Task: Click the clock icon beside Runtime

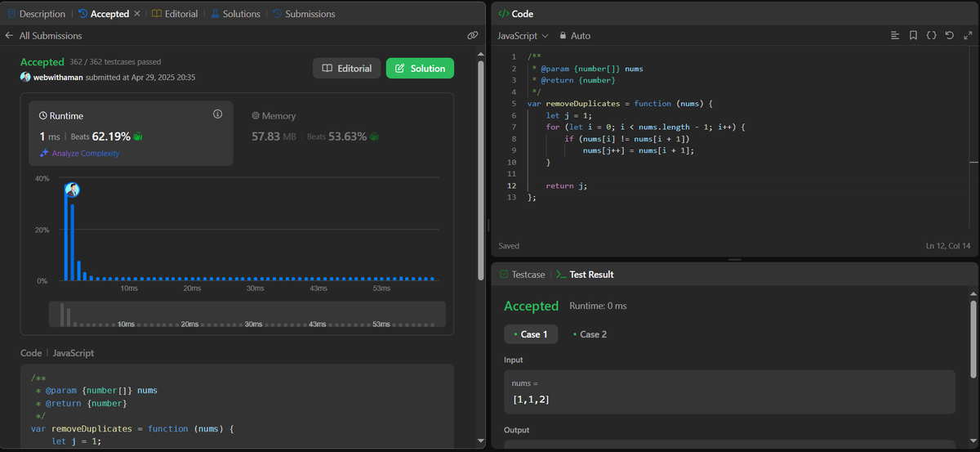Action: point(43,116)
